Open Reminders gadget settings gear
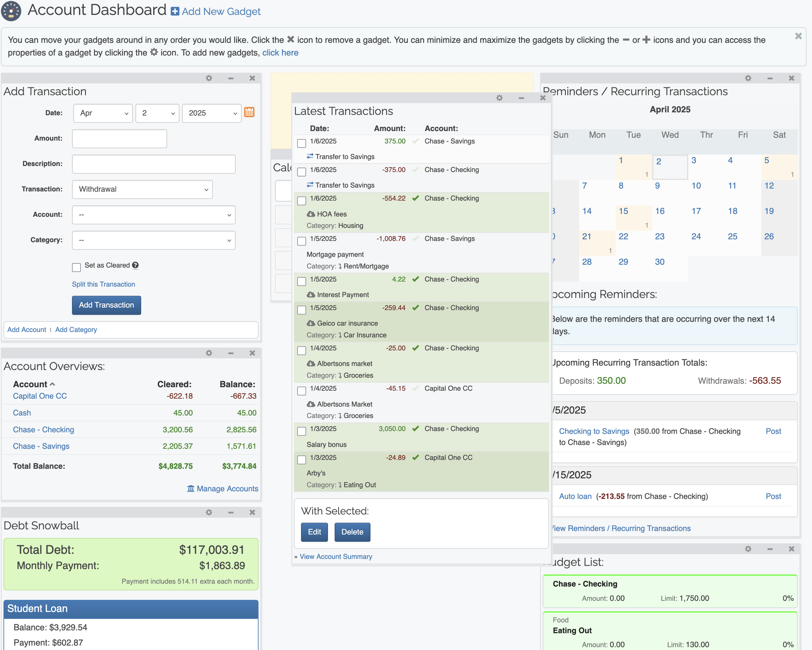Image resolution: width=812 pixels, height=650 pixels. pos(748,78)
